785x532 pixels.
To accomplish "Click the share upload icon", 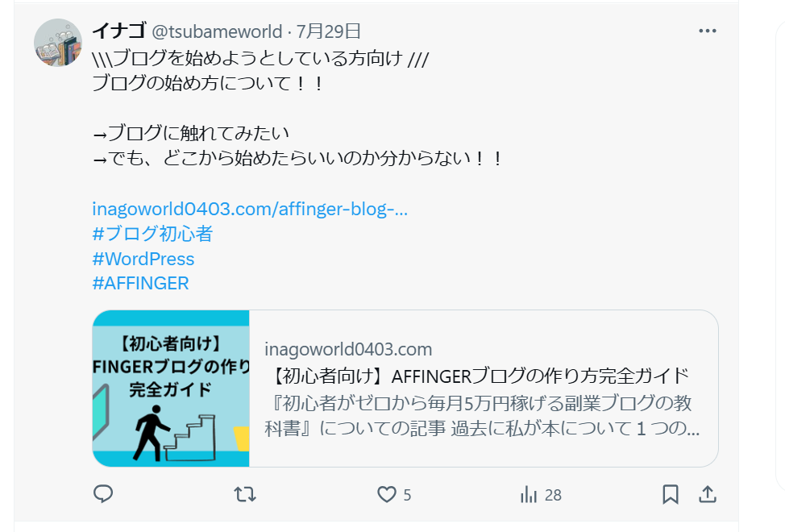I will click(x=708, y=494).
